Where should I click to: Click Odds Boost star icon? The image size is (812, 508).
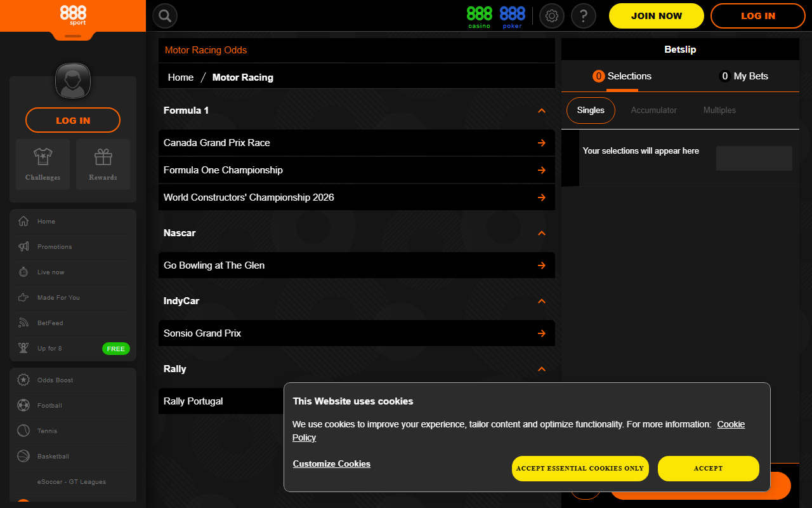pos(23,380)
